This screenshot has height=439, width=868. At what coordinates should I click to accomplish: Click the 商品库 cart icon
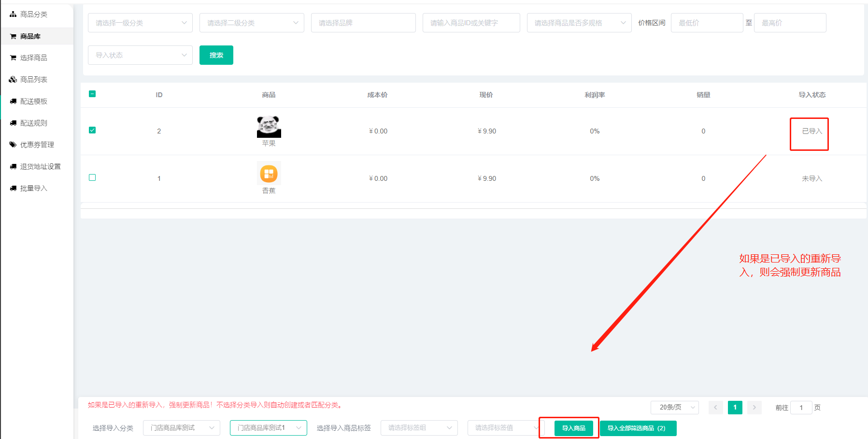click(13, 36)
